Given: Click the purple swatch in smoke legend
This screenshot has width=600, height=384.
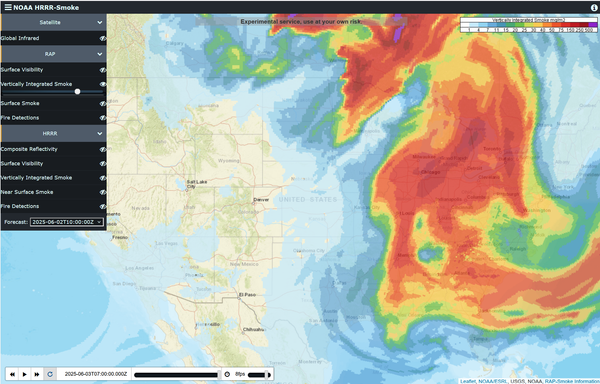Looking at the screenshot, I should coord(592,25).
